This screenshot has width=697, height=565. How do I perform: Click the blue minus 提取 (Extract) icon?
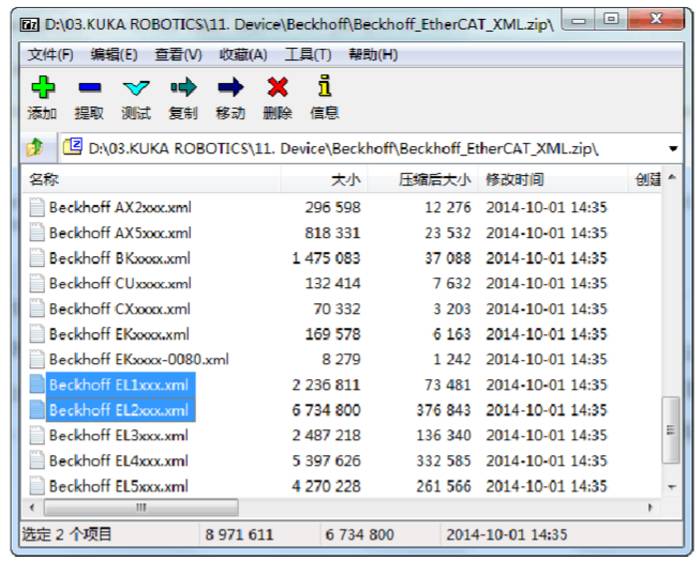pos(89,87)
